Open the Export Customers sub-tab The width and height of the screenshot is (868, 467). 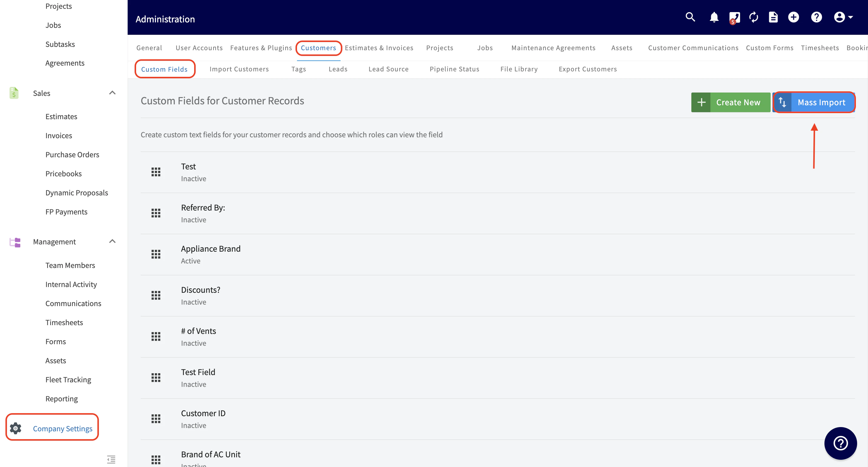(588, 69)
